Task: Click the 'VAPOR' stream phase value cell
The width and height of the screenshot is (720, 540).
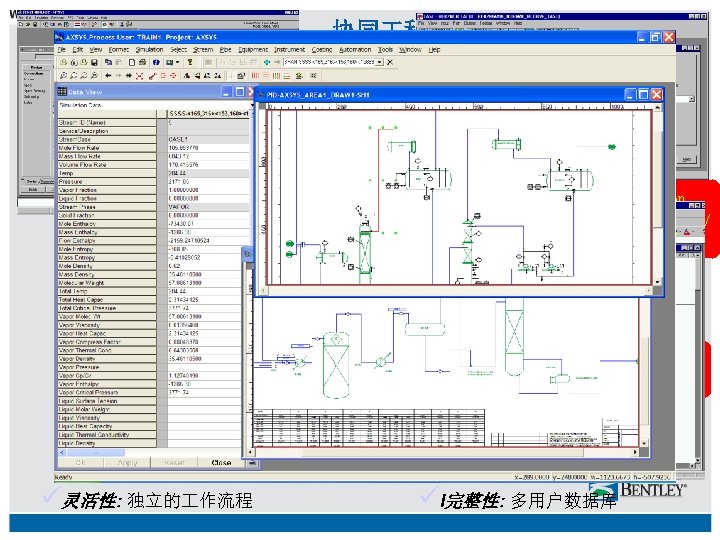Action: [x=208, y=207]
